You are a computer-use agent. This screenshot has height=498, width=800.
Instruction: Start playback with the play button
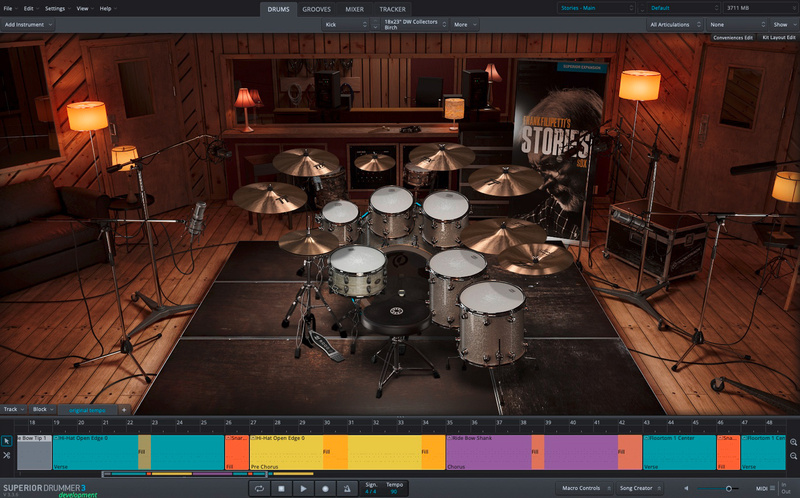pyautogui.click(x=303, y=488)
